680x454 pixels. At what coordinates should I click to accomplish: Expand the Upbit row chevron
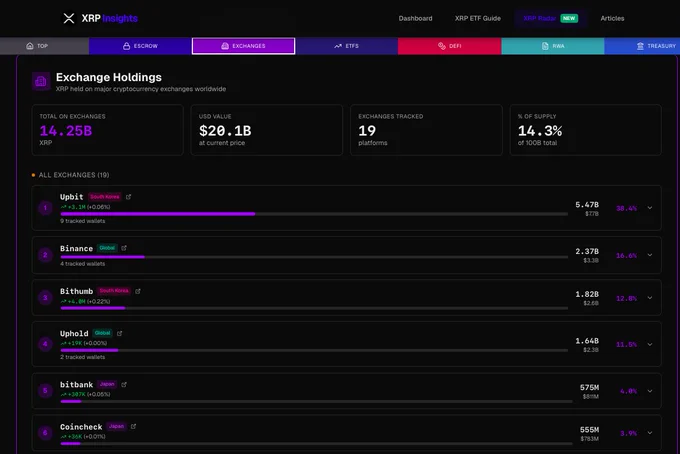point(650,208)
